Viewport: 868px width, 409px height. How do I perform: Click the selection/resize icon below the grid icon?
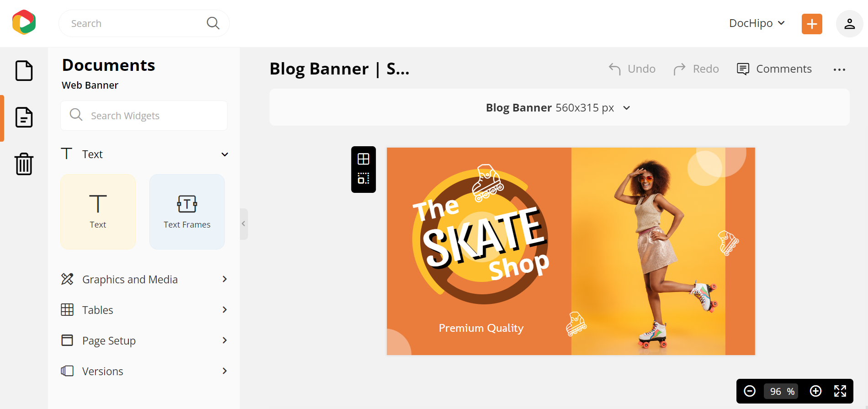(x=363, y=179)
